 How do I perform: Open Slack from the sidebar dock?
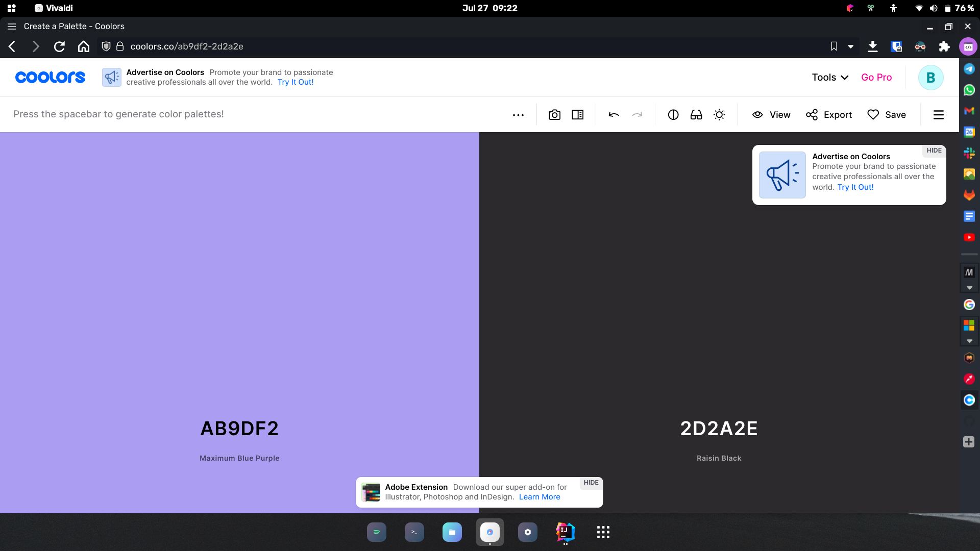tap(969, 153)
